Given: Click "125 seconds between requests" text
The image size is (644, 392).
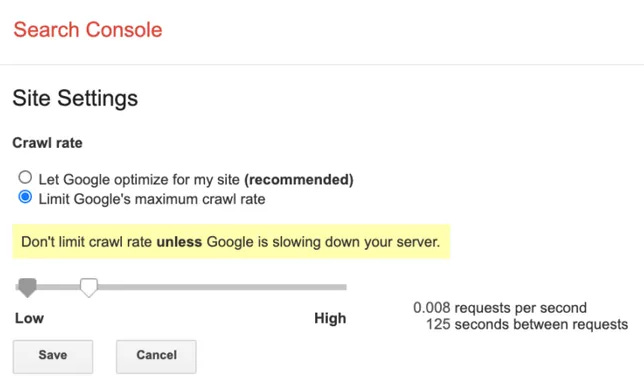Looking at the screenshot, I should pyautogui.click(x=527, y=324).
